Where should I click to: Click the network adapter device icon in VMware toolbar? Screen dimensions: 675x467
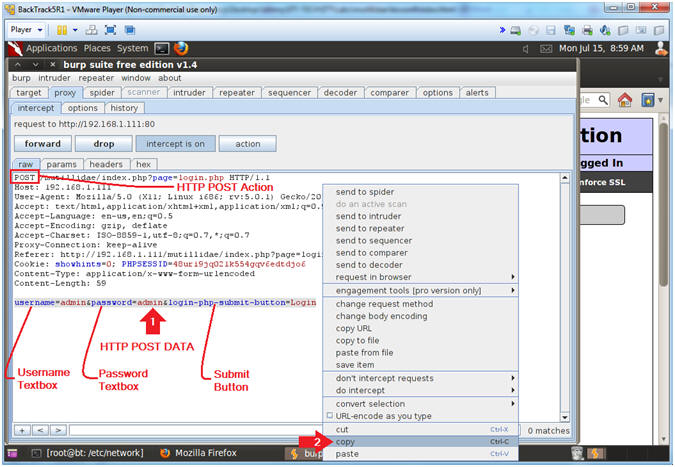(x=569, y=31)
